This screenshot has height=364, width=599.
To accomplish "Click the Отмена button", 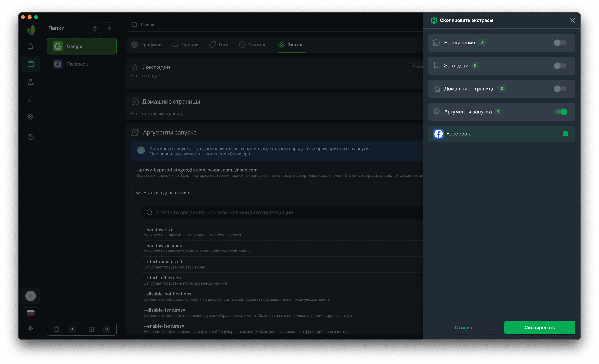I will (x=463, y=328).
